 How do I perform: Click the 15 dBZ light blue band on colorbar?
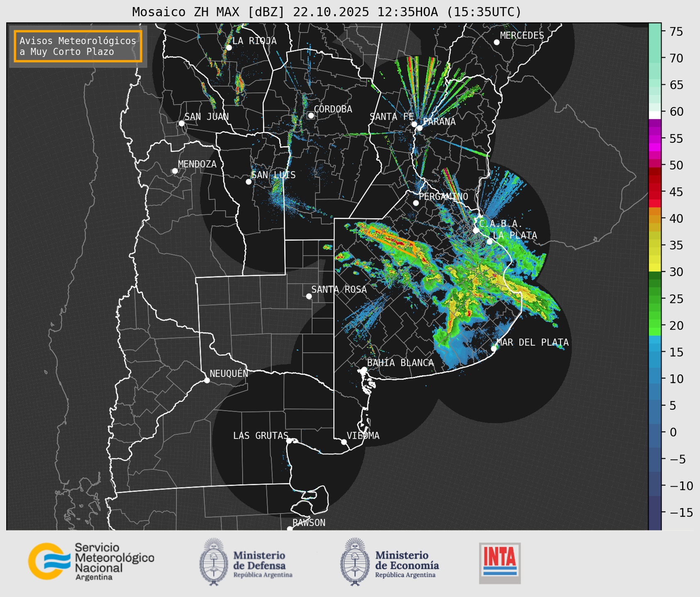pos(655,352)
